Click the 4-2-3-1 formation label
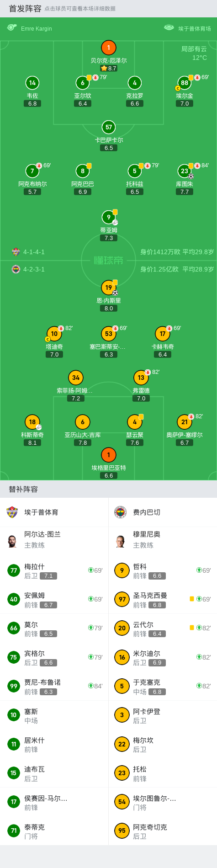 coord(34,269)
